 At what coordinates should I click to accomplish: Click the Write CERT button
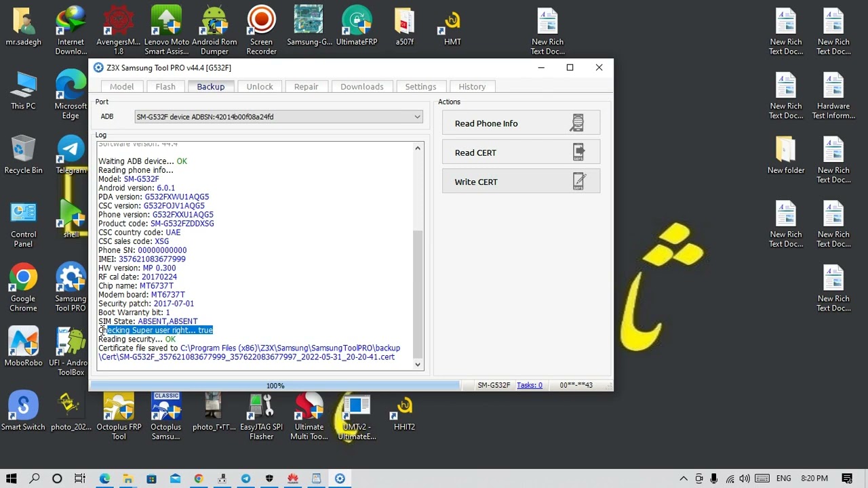[521, 182]
